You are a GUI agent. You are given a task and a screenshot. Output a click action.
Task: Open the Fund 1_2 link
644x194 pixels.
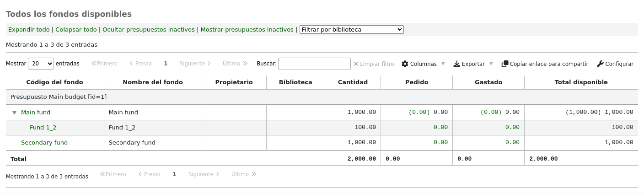click(43, 128)
